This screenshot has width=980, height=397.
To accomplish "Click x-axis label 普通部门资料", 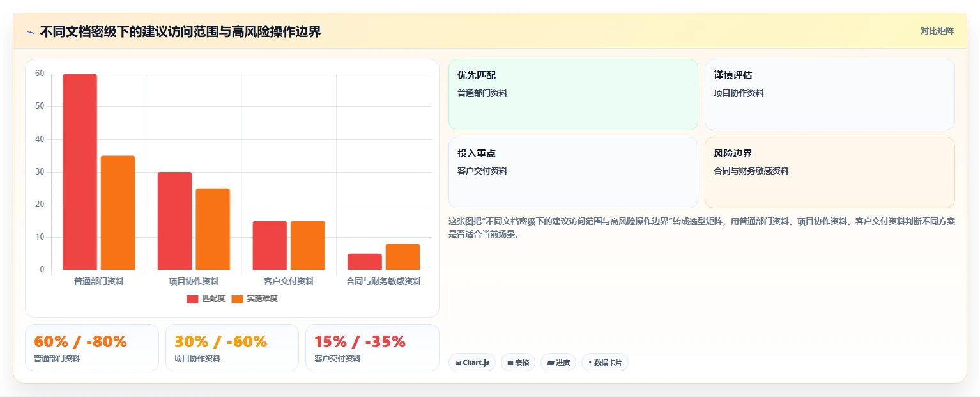I will [x=99, y=281].
